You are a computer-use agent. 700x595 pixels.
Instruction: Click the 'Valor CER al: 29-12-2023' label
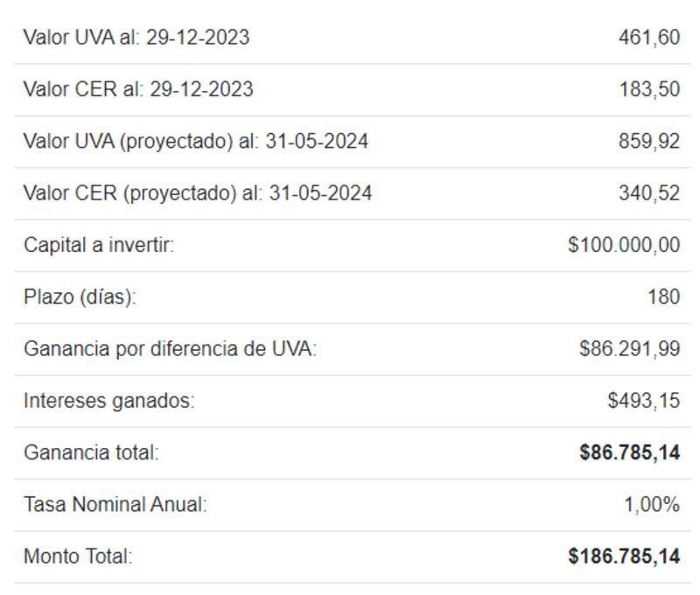138,89
